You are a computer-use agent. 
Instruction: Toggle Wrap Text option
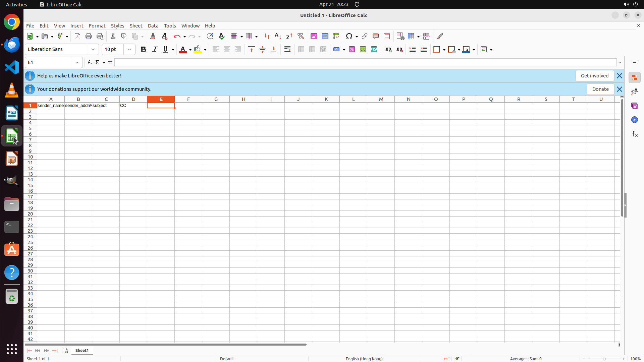287,49
